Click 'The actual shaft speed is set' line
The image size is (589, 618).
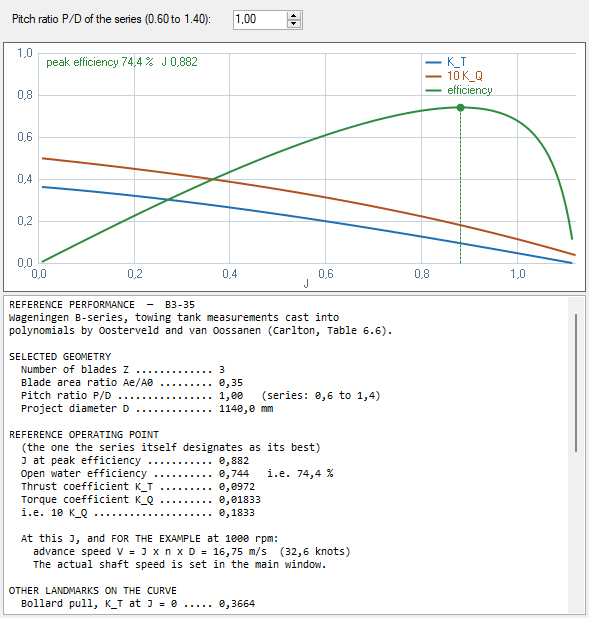click(x=180, y=565)
